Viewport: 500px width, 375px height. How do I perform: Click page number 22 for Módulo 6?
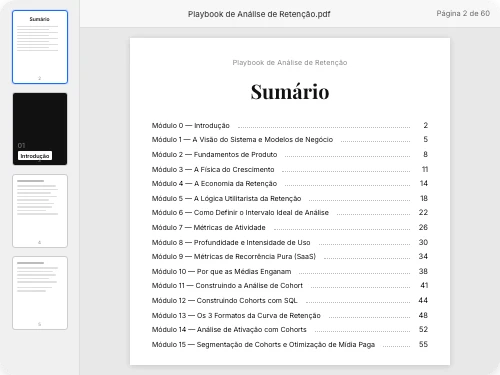click(x=423, y=212)
